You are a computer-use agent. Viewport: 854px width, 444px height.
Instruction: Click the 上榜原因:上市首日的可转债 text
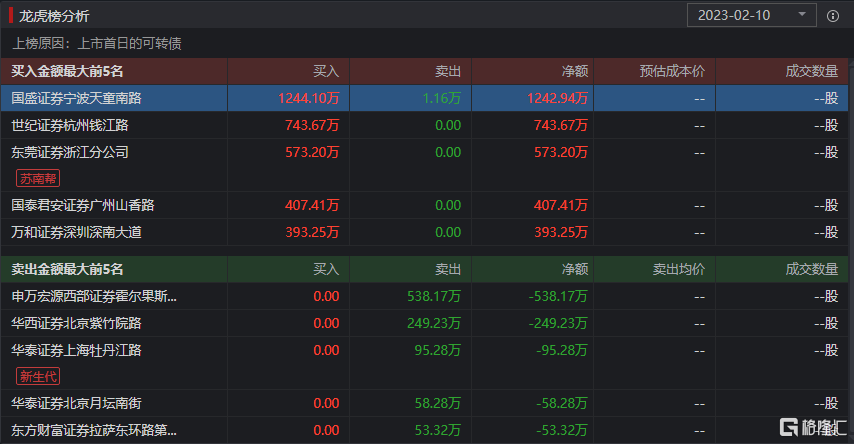click(97, 44)
